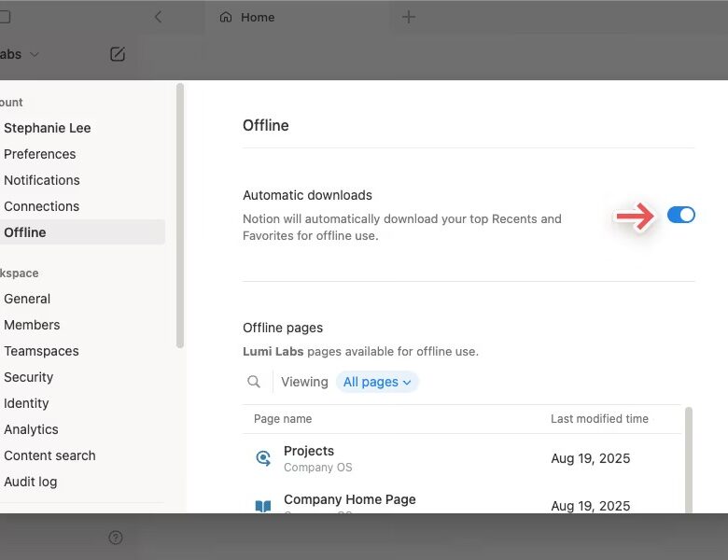Viewport: 728px width, 560px height.
Task: Click the Projects page name
Action: pyautogui.click(x=309, y=451)
